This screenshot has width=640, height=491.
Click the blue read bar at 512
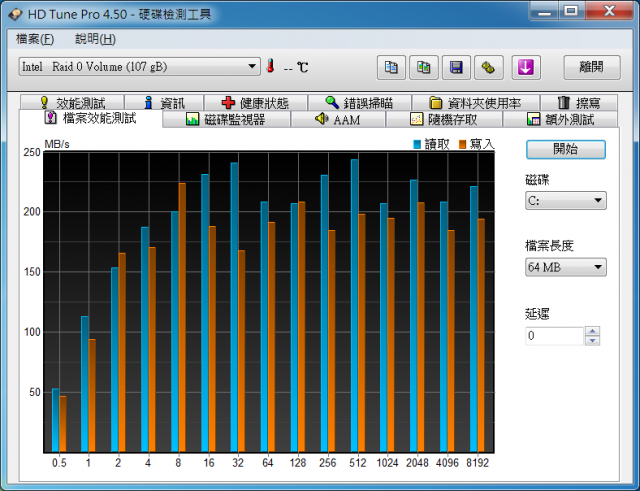[x=354, y=305]
